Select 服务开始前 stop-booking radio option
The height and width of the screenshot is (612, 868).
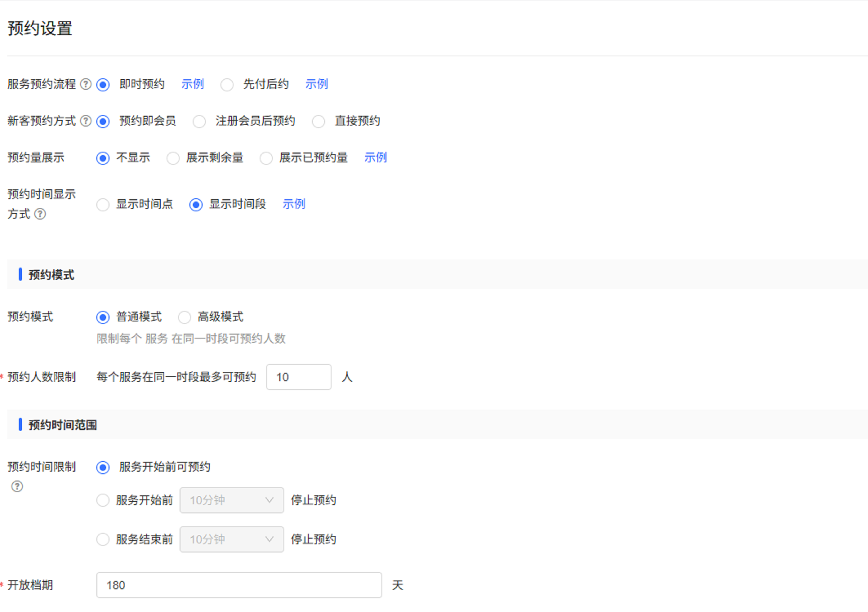click(103, 500)
